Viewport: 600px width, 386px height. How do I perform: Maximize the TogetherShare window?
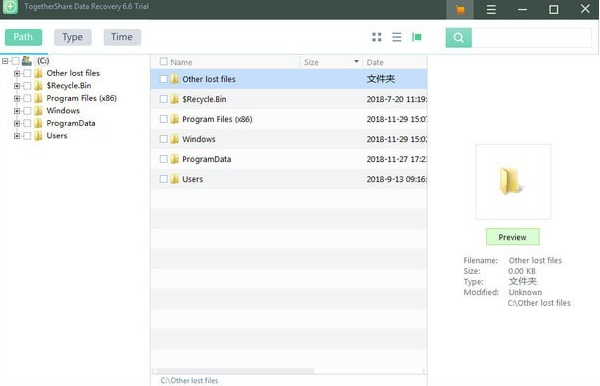pyautogui.click(x=553, y=10)
